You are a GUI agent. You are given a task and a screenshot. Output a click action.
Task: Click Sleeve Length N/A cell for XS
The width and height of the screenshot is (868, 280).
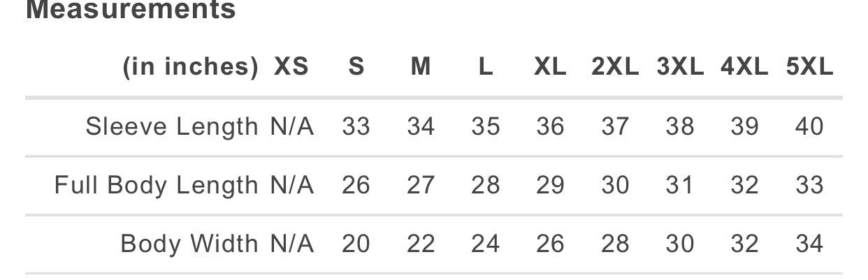[x=292, y=126]
